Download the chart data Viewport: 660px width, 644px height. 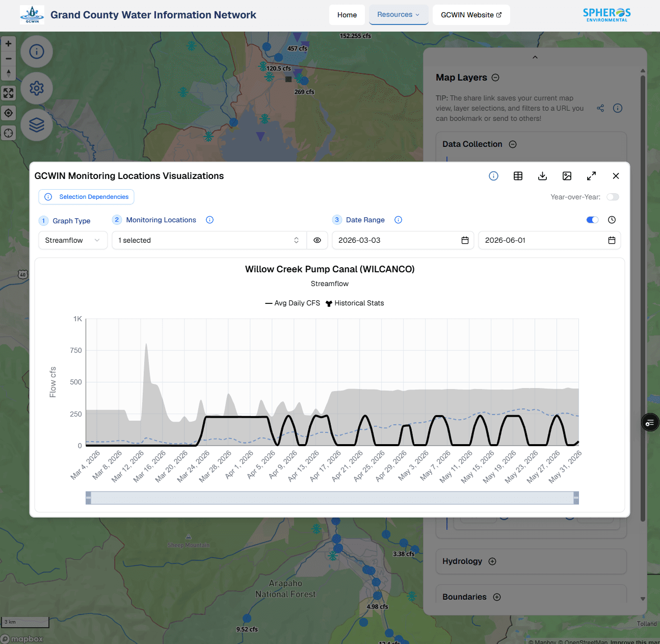click(542, 176)
